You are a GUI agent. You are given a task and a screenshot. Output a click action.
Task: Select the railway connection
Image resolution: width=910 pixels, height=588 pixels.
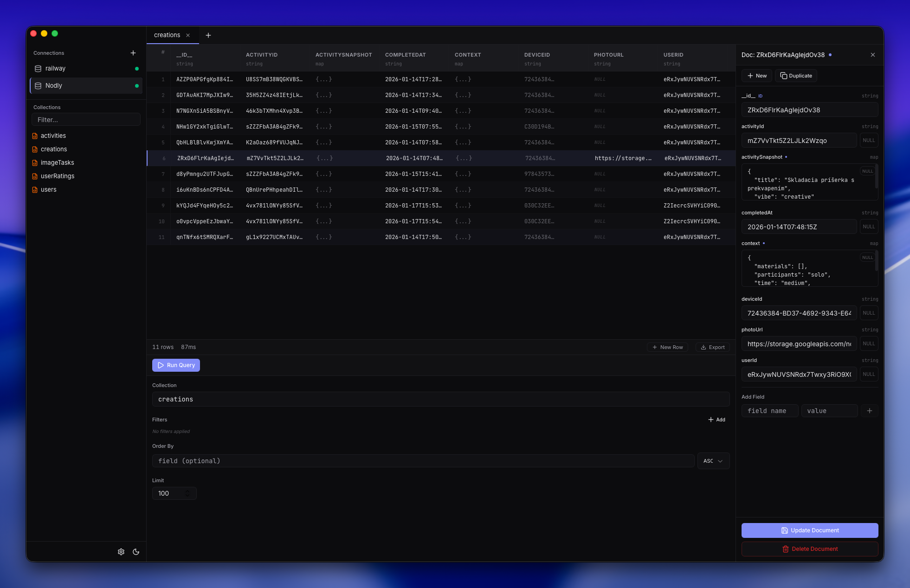pos(56,68)
